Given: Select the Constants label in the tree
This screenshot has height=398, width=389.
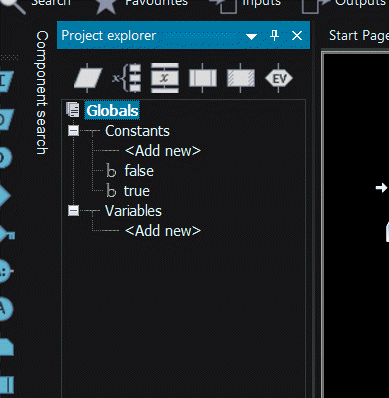Looking at the screenshot, I should [x=137, y=131].
